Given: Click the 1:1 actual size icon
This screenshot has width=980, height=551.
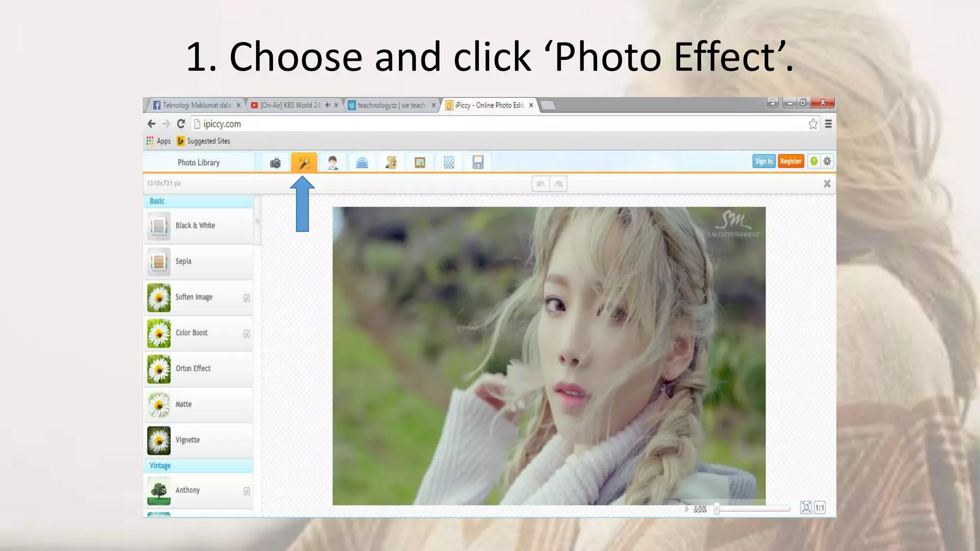Looking at the screenshot, I should [820, 507].
